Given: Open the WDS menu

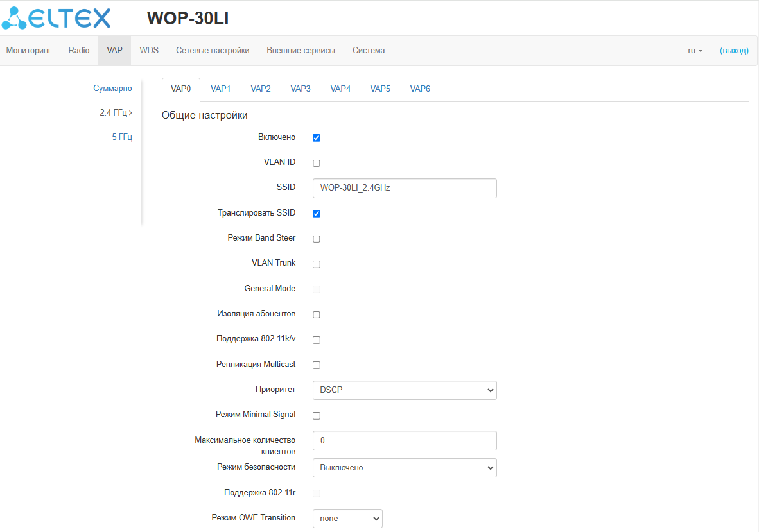Looking at the screenshot, I should (x=149, y=50).
